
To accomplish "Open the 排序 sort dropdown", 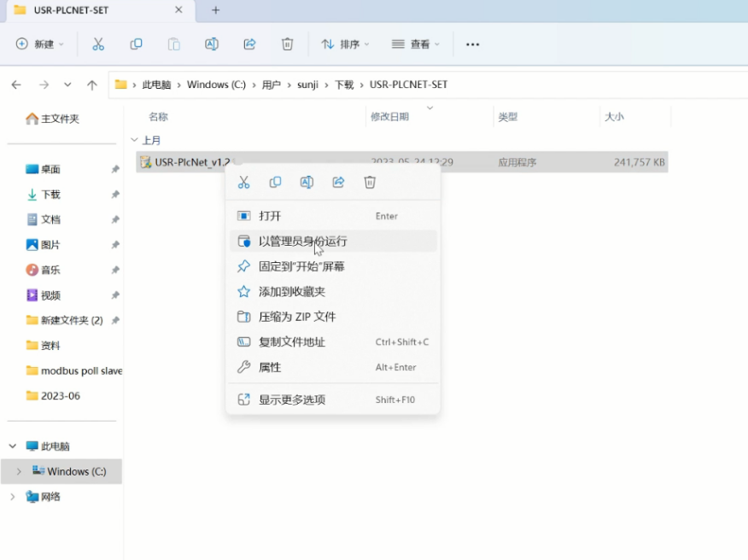I will point(345,44).
